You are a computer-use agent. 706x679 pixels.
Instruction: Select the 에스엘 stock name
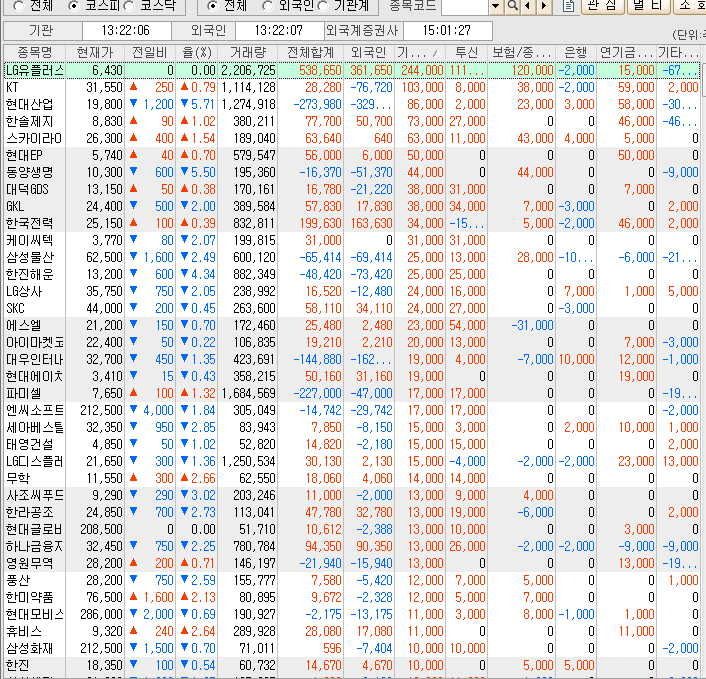click(x=23, y=326)
